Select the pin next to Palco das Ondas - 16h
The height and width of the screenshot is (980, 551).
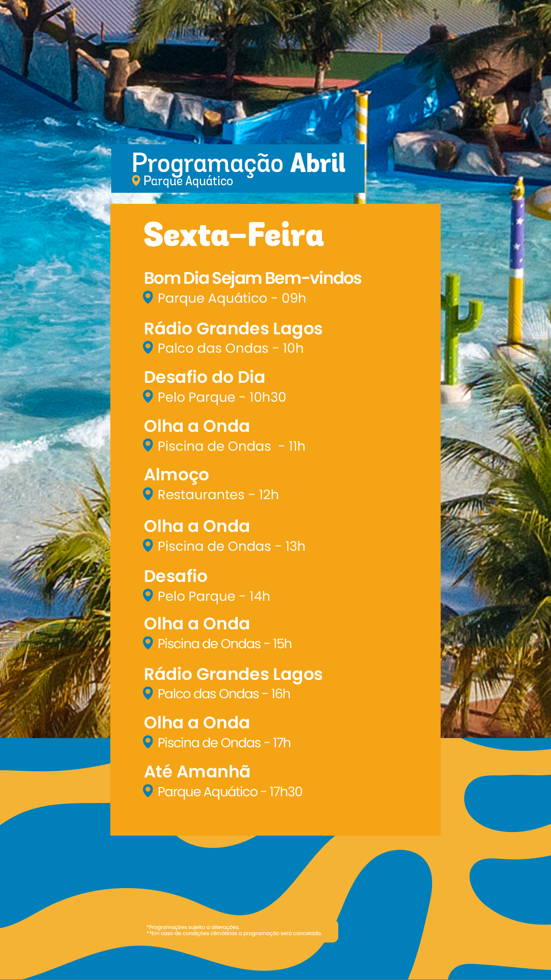[148, 693]
